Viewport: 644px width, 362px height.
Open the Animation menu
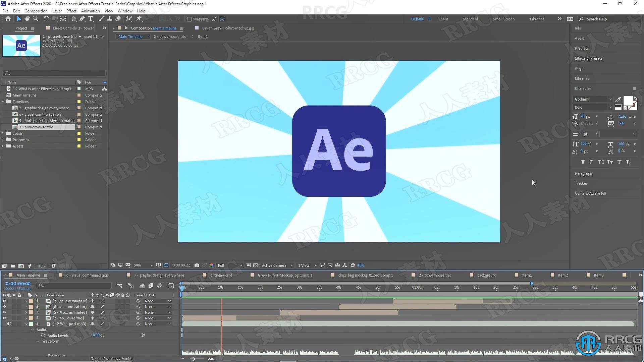click(90, 11)
